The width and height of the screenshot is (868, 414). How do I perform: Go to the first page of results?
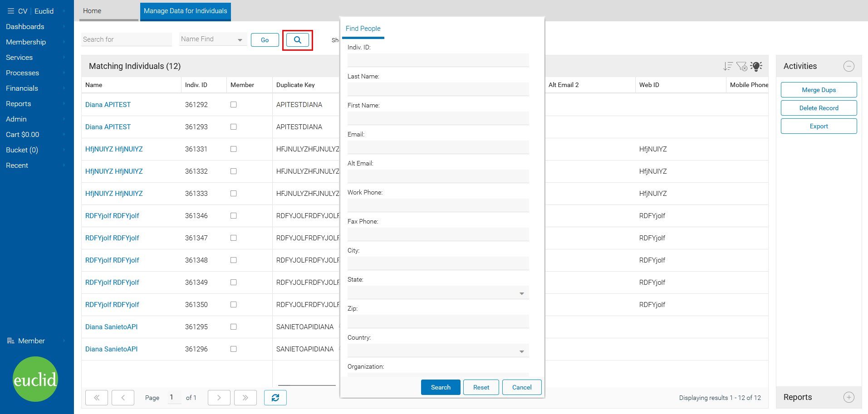tap(97, 398)
